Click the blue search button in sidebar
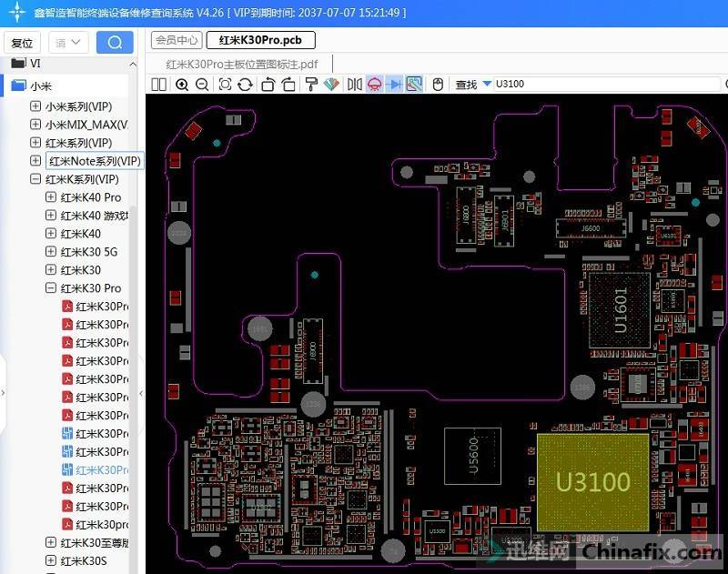The height and width of the screenshot is (574, 728). pyautogui.click(x=115, y=43)
